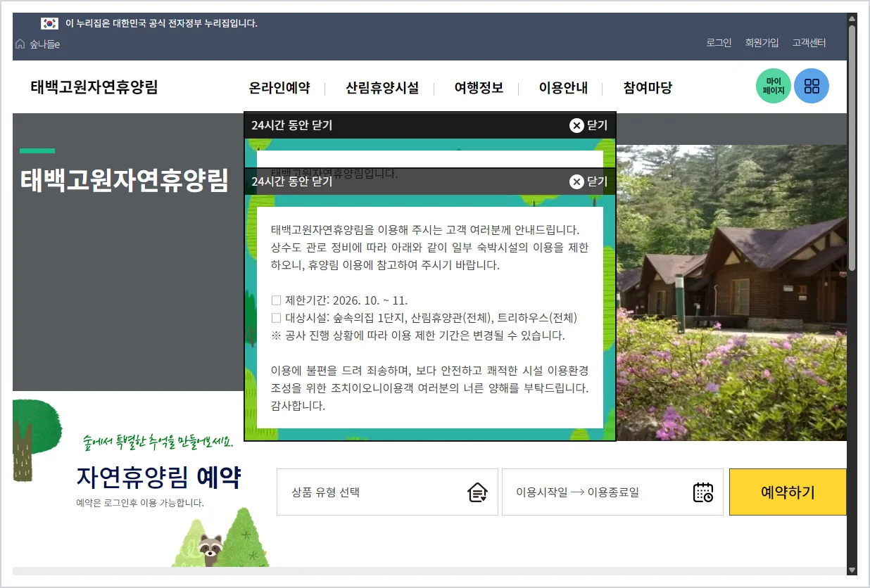The image size is (870, 588).
Task: Click the 제한기간: 2026. 10. ~ 11. line
Action: [x=339, y=300]
